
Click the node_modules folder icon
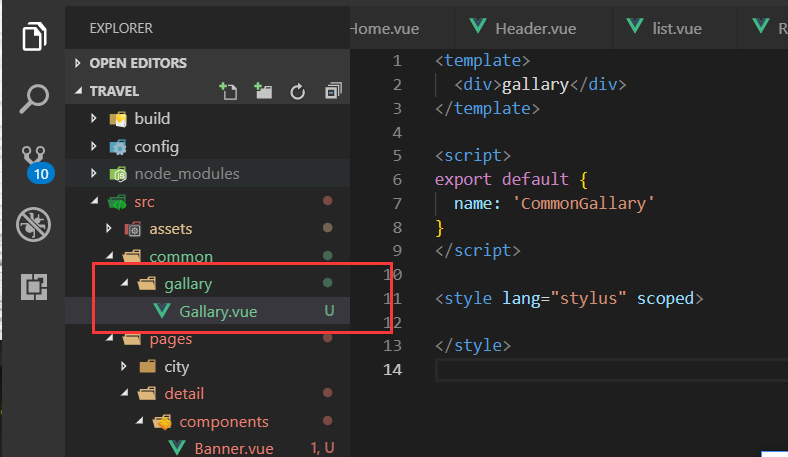tap(118, 174)
